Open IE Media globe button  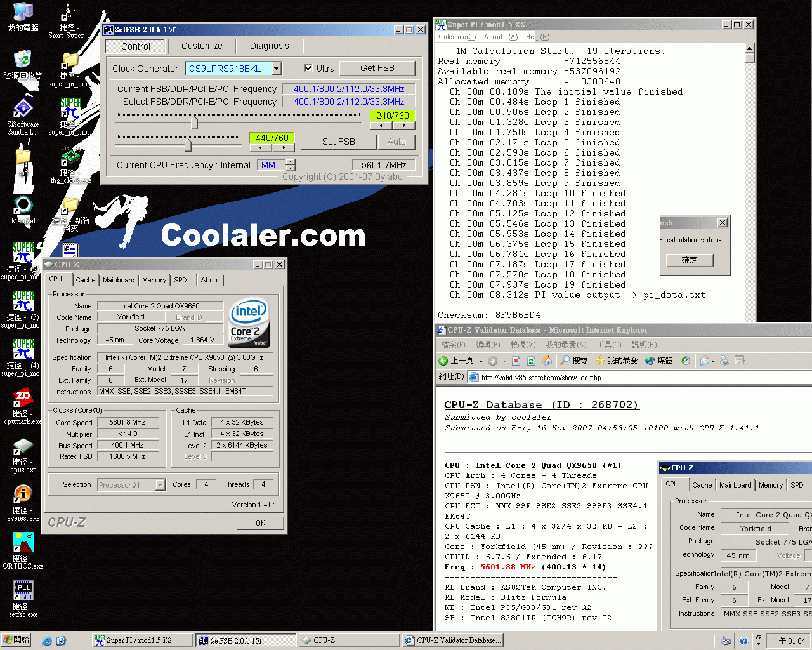pyautogui.click(x=658, y=361)
